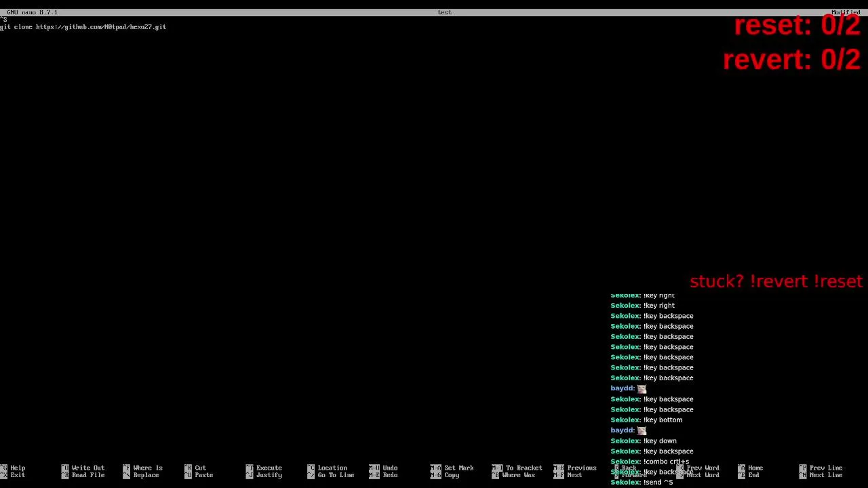This screenshot has height=488, width=868.
Task: Activate the Where Is search shortcut
Action: [x=143, y=468]
